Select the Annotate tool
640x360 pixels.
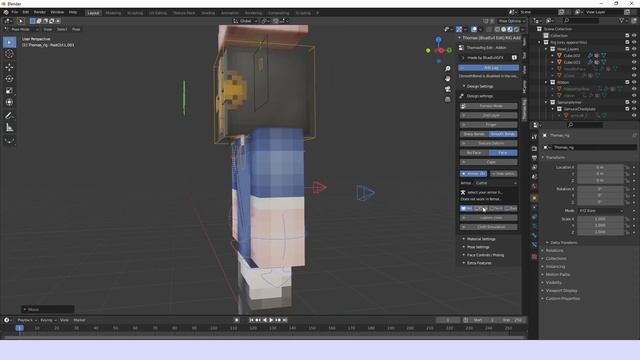coord(9,116)
